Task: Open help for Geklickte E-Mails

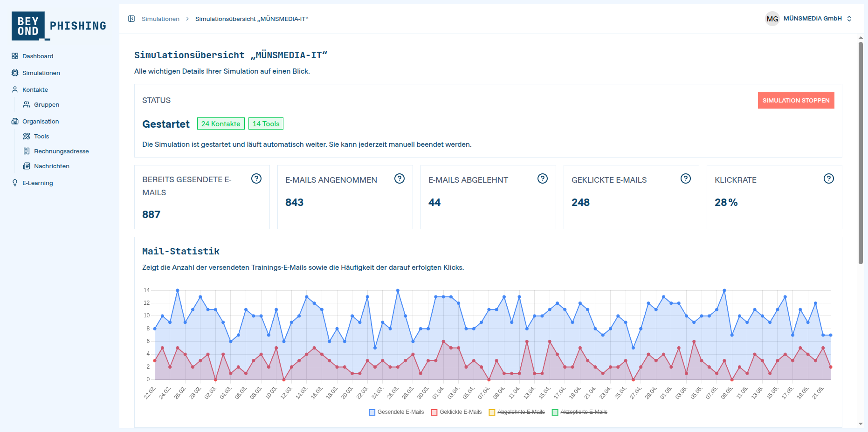Action: (686, 178)
